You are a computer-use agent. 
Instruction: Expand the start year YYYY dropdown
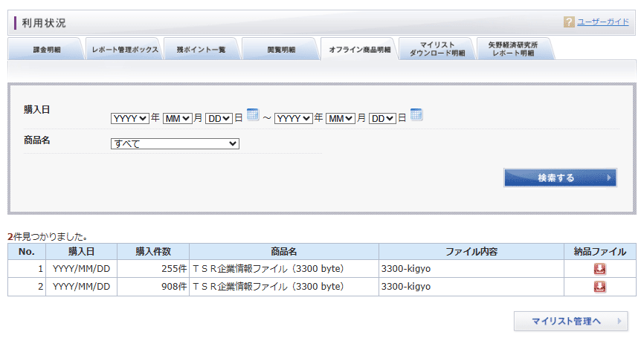pyautogui.click(x=130, y=118)
